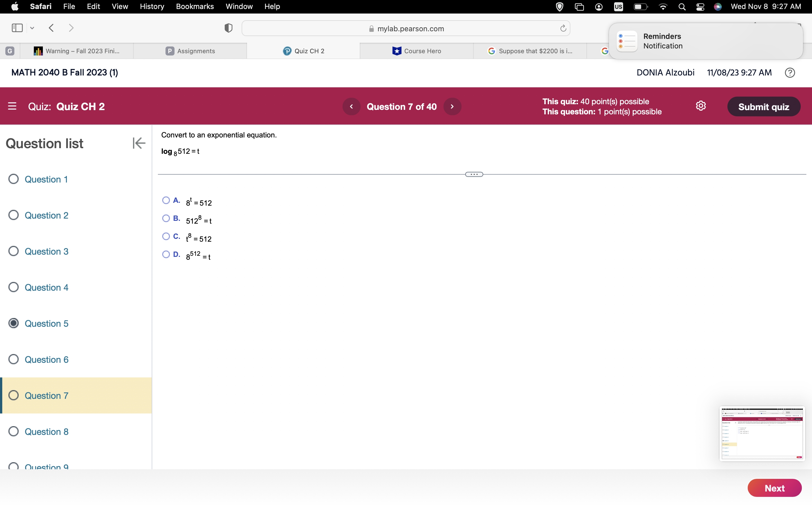Select the Question 3 radio button
Image resolution: width=812 pixels, height=507 pixels.
coord(14,251)
